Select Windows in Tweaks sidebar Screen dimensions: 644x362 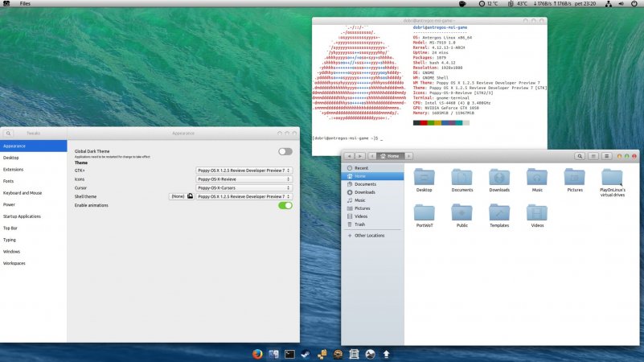33,252
